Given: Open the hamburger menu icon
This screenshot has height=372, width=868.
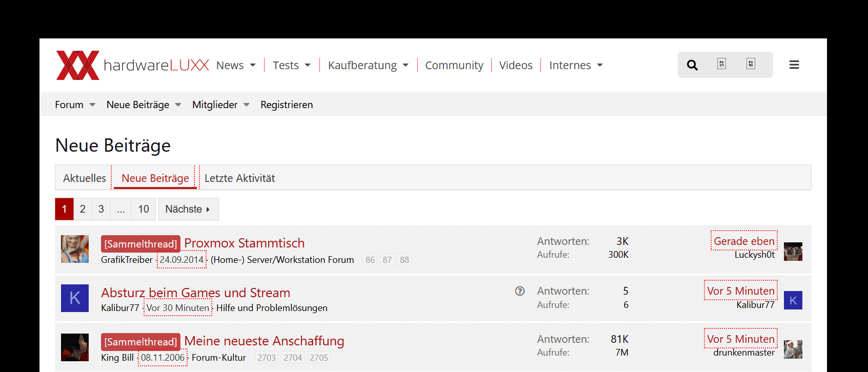Looking at the screenshot, I should 794,65.
